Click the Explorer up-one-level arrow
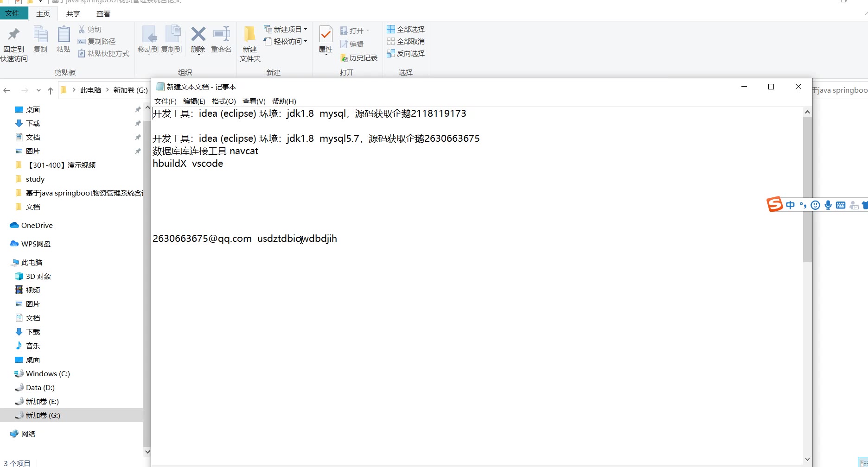Image resolution: width=868 pixels, height=467 pixels. [x=51, y=90]
